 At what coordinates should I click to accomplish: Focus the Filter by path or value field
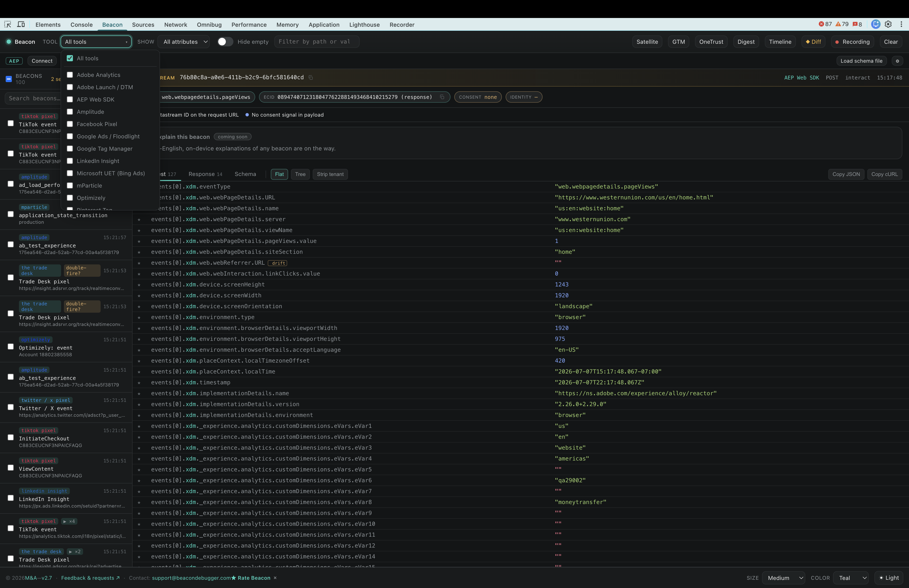(x=317, y=42)
